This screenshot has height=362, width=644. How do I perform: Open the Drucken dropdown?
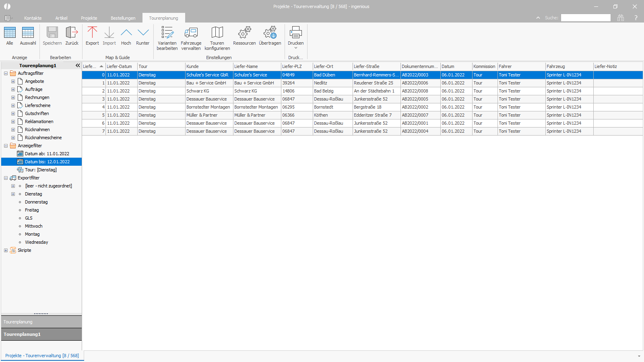pyautogui.click(x=296, y=38)
